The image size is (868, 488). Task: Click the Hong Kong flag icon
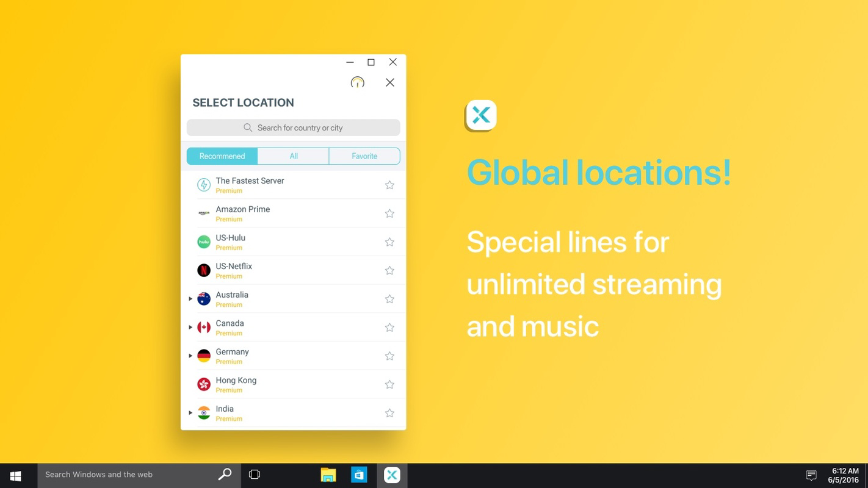tap(204, 384)
